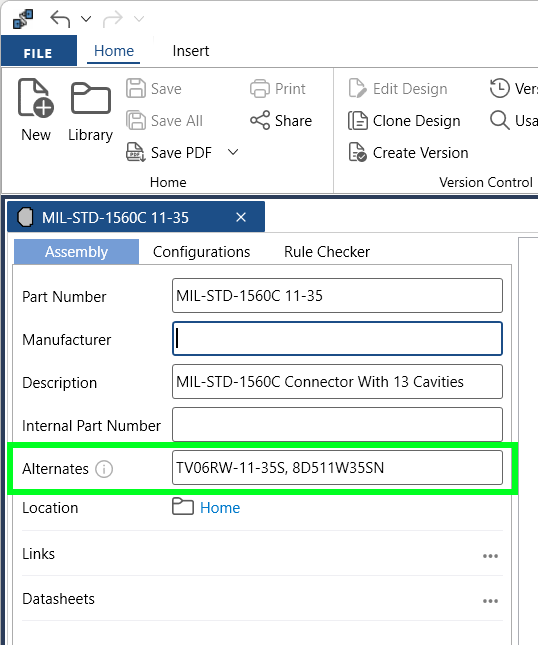Switch to the Configurations tab
This screenshot has width=538, height=645.
point(202,251)
